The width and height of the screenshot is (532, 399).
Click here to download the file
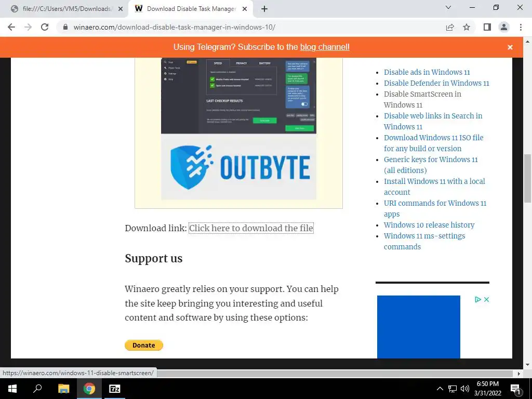click(251, 228)
